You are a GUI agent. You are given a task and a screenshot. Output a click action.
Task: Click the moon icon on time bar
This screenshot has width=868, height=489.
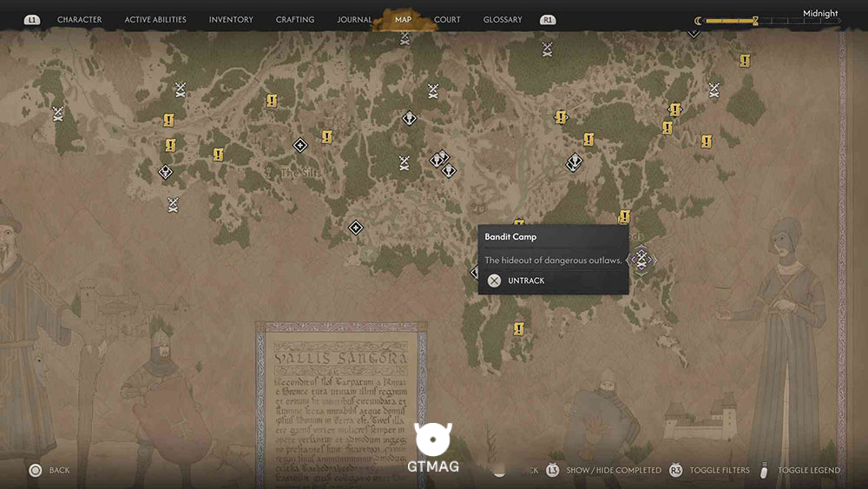[698, 21]
